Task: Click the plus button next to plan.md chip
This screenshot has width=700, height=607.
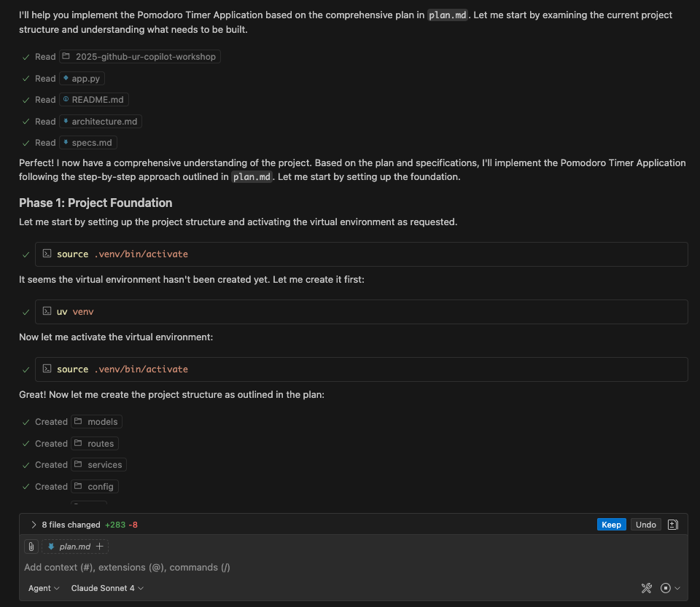Action: point(101,546)
